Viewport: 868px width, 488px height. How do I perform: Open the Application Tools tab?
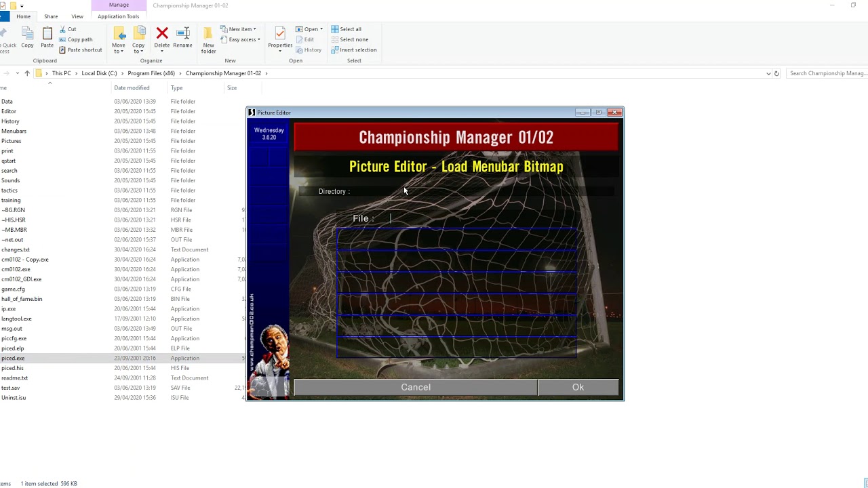pos(119,16)
